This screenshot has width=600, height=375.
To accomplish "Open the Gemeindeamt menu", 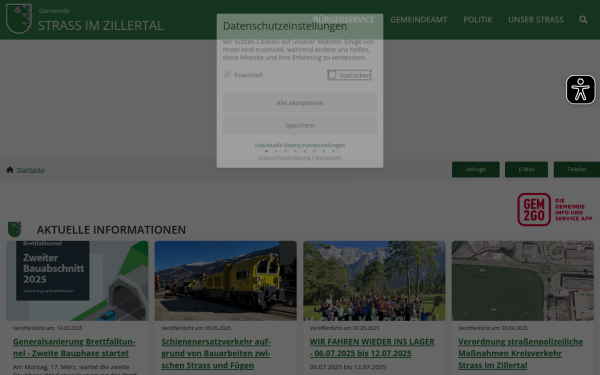I will tap(419, 20).
